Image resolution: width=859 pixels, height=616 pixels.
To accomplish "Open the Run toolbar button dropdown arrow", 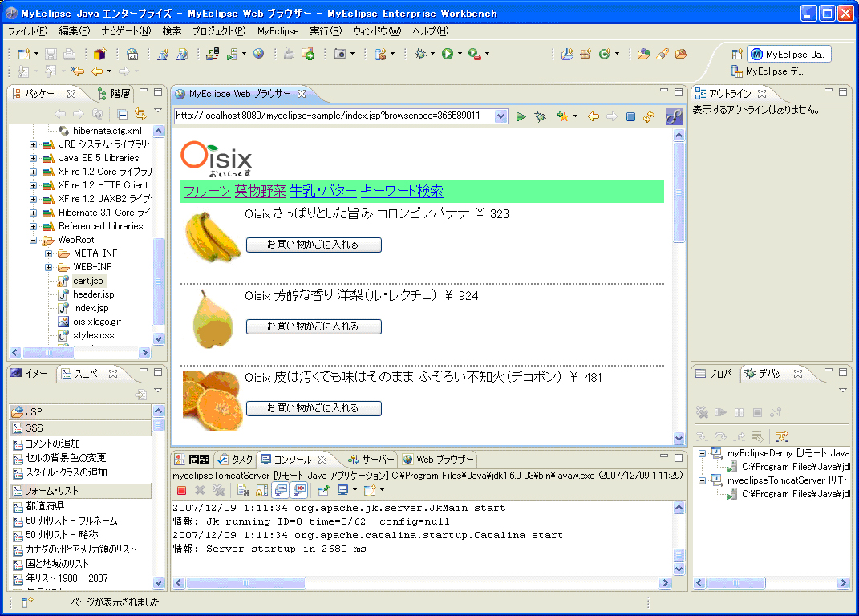I will click(x=460, y=54).
